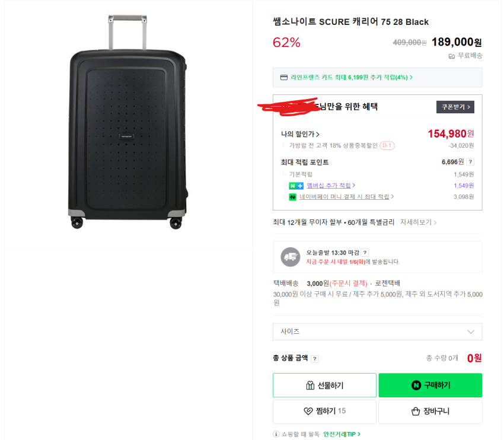Click the gift icon on 선물하기 button
This screenshot has height=440, width=504.
coord(310,385)
